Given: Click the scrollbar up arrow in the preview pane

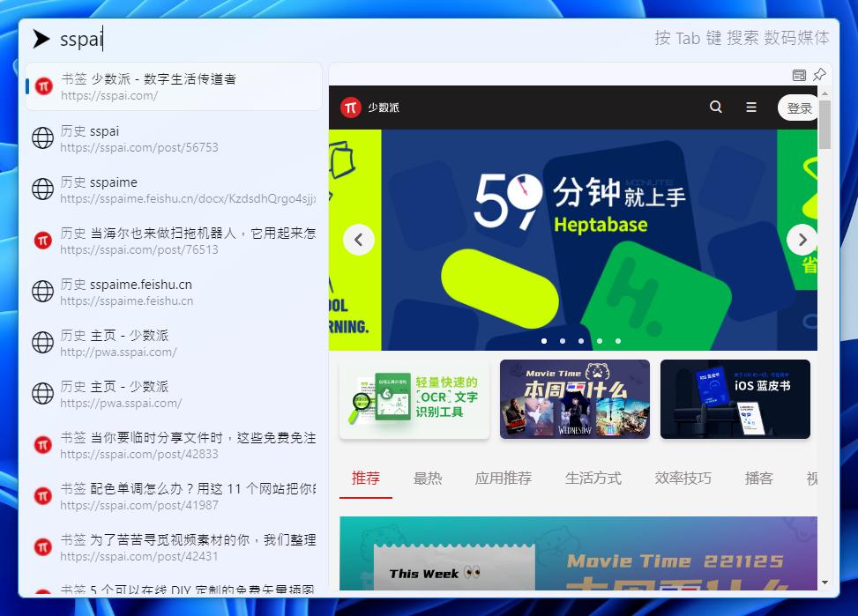Looking at the screenshot, I should point(824,93).
